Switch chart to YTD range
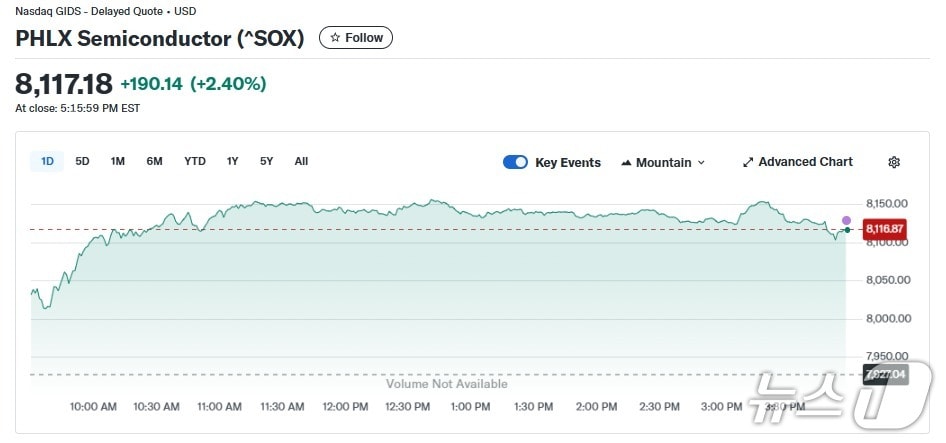 click(194, 161)
